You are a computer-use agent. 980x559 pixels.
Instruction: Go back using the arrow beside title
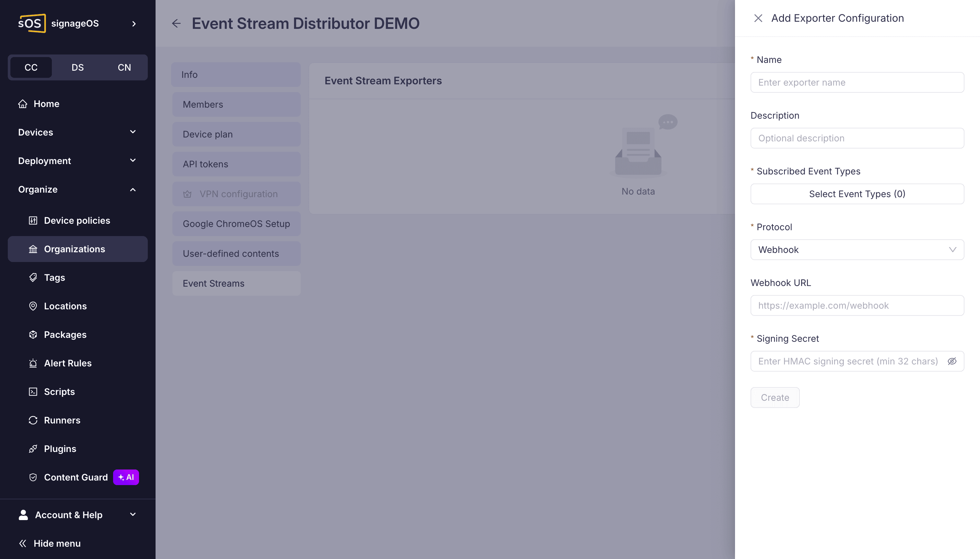176,23
